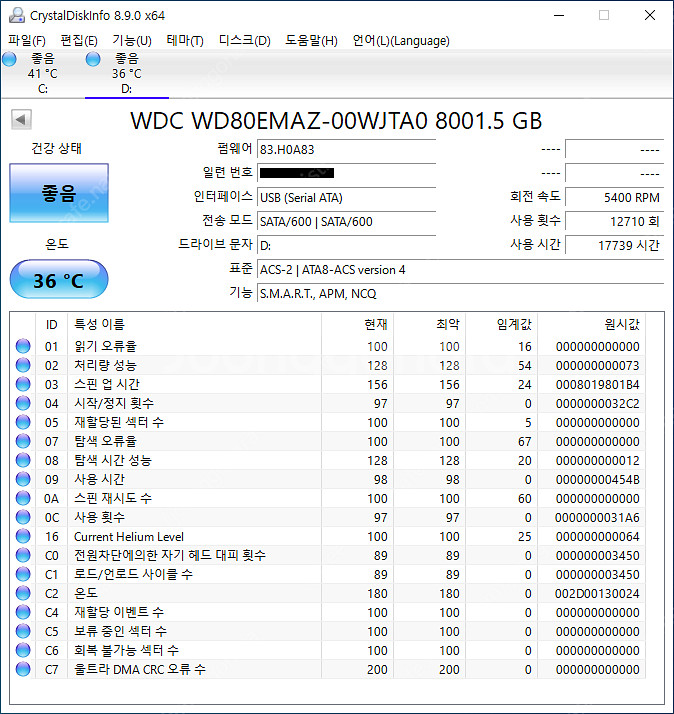Click status icon for 0A 스핀 재시도 수
Image resolution: width=674 pixels, height=714 pixels.
[x=23, y=498]
